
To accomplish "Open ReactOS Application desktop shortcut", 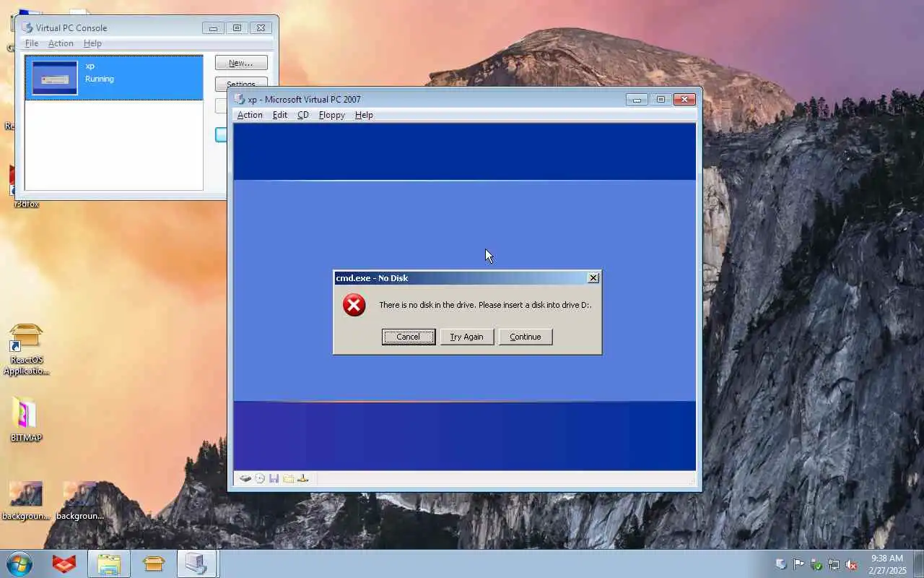I will click(27, 350).
